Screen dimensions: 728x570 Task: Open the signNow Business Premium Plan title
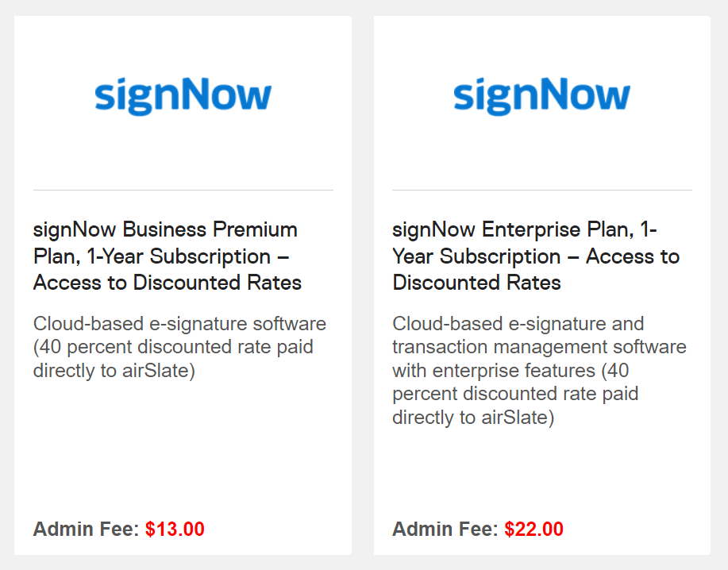coord(168,256)
